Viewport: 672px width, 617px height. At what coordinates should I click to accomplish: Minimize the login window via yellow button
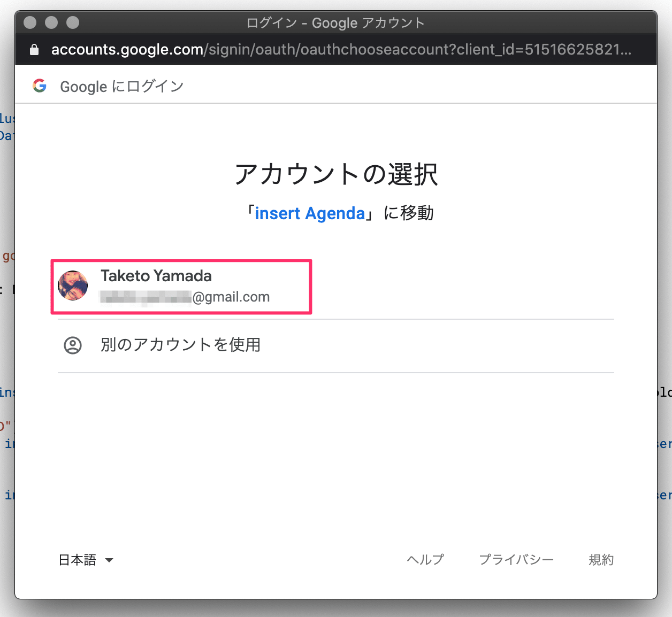tap(51, 22)
